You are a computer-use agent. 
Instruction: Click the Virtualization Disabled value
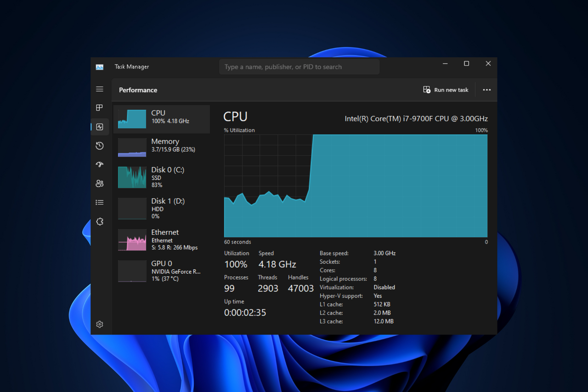point(384,287)
